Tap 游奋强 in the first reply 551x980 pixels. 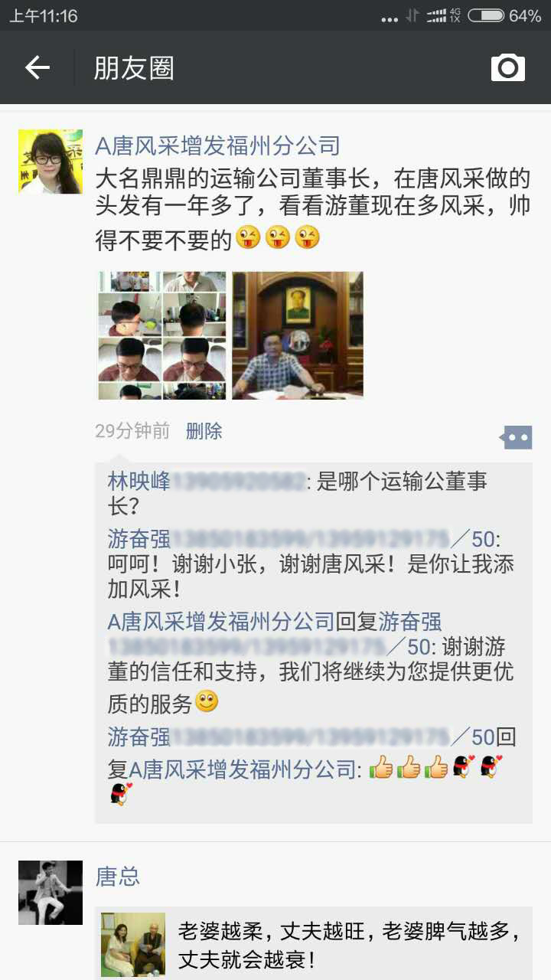pos(139,539)
